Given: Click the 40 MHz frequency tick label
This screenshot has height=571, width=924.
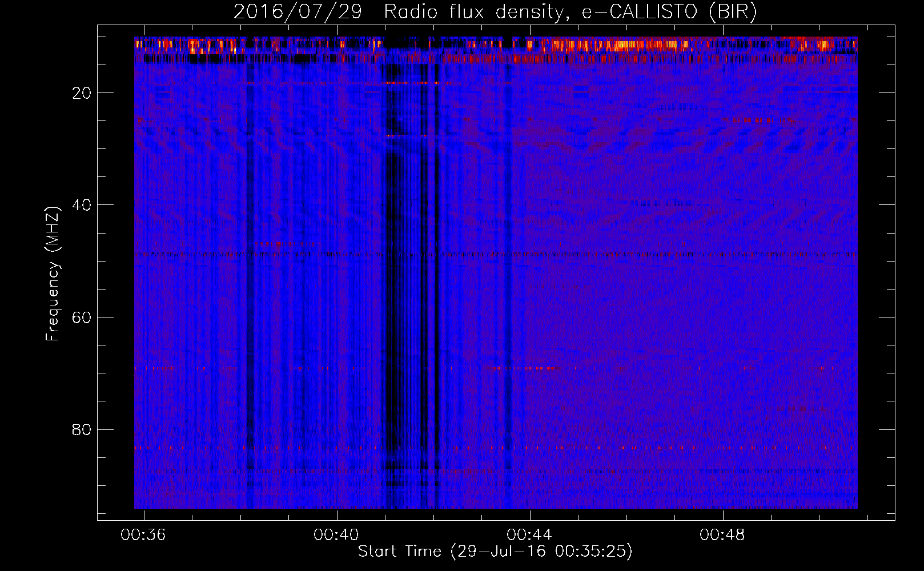Looking at the screenshot, I should 82,205.
